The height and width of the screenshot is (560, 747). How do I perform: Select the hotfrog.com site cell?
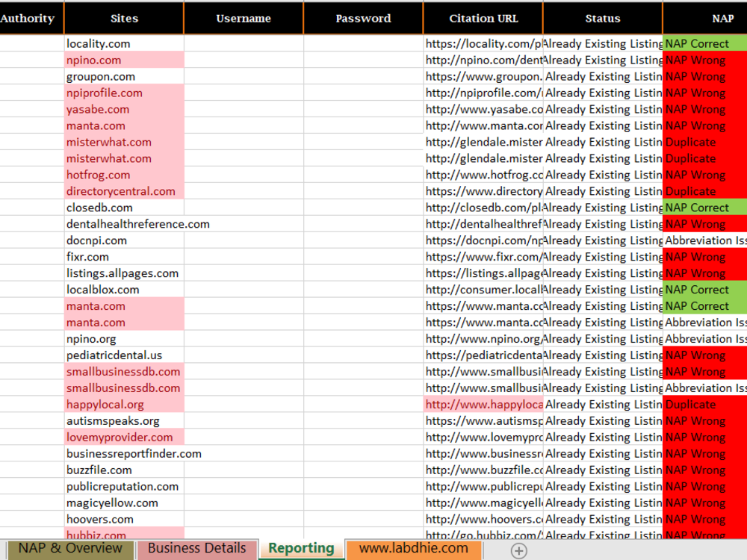[124, 175]
